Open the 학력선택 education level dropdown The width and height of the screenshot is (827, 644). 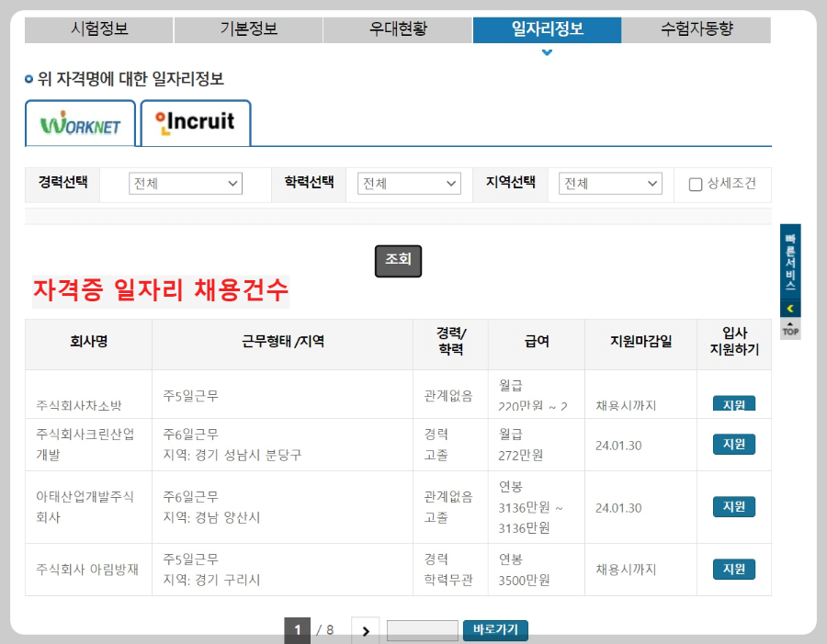[x=409, y=183]
